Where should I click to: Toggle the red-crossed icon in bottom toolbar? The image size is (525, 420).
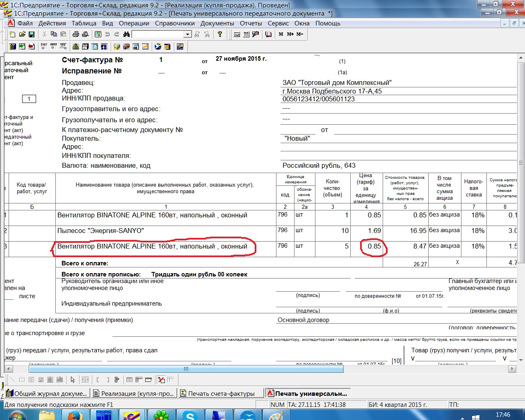(x=161, y=380)
